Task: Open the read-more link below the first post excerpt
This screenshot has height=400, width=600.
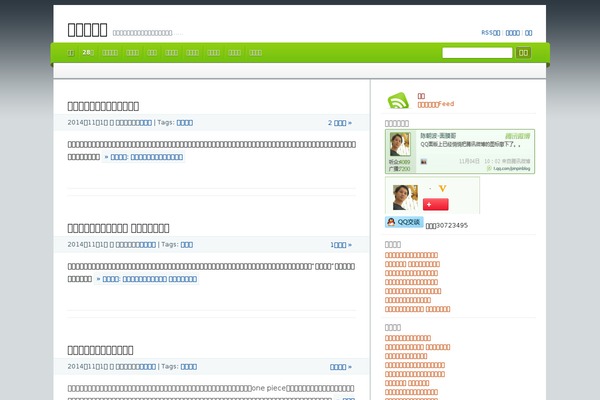Action: tap(143, 157)
